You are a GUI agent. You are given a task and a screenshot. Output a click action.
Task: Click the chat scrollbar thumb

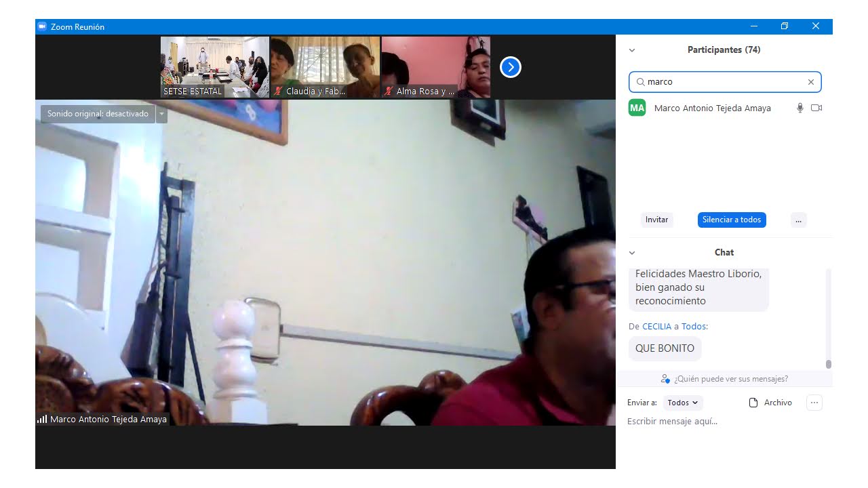pos(828,364)
